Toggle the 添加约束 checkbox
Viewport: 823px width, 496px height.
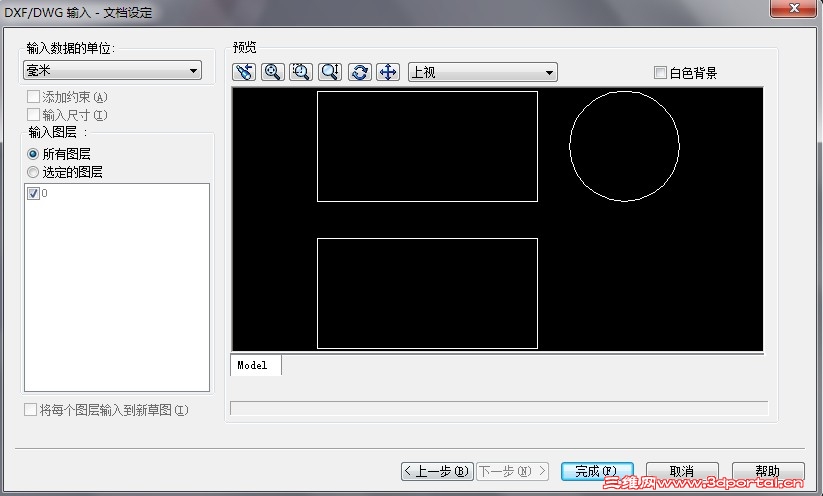[x=33, y=97]
